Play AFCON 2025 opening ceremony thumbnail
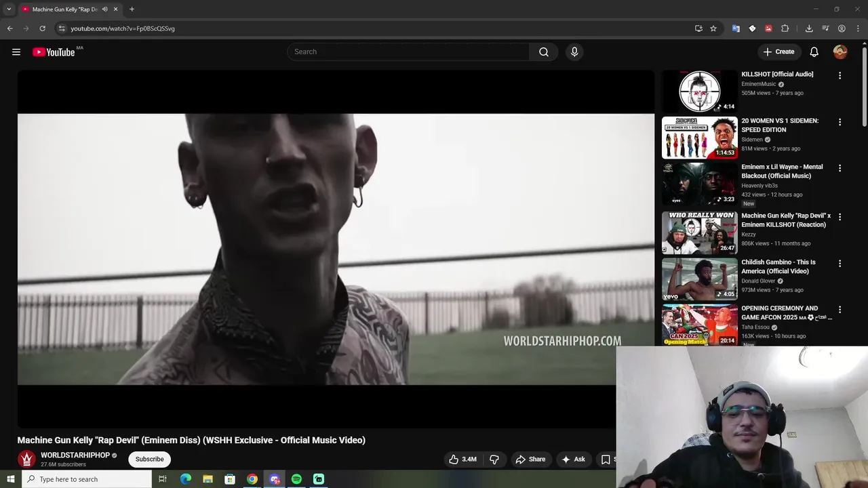The image size is (868, 488). pyautogui.click(x=700, y=325)
